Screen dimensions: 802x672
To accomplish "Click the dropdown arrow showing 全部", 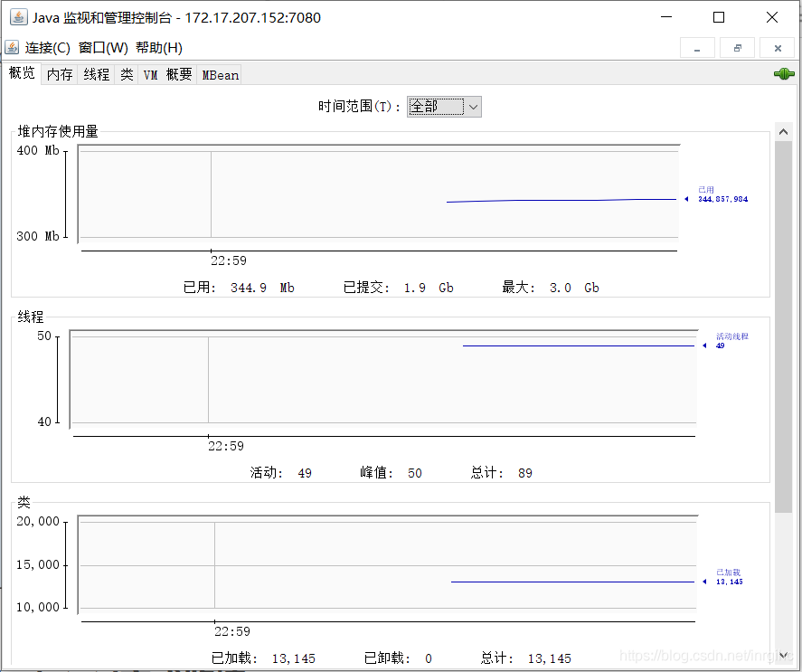I will coord(472,106).
